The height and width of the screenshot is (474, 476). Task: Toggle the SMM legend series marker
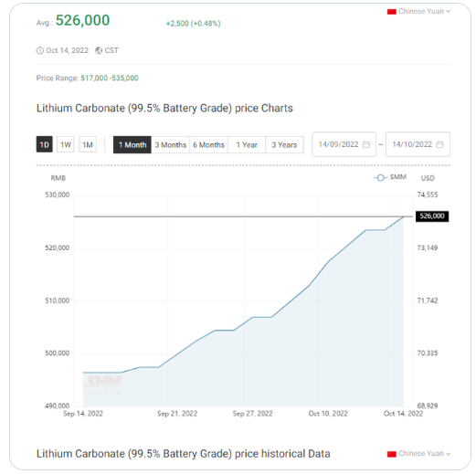click(x=380, y=177)
